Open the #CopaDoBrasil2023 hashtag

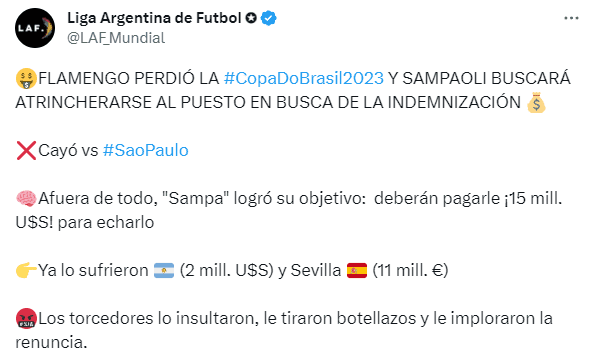pyautogui.click(x=304, y=78)
